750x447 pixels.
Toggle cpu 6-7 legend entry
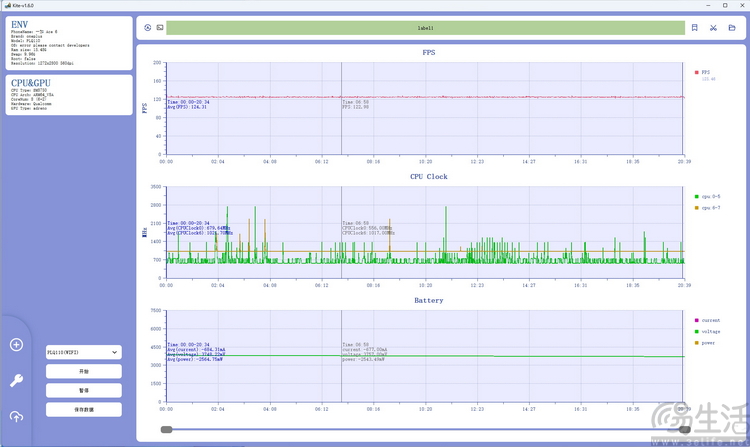707,208
